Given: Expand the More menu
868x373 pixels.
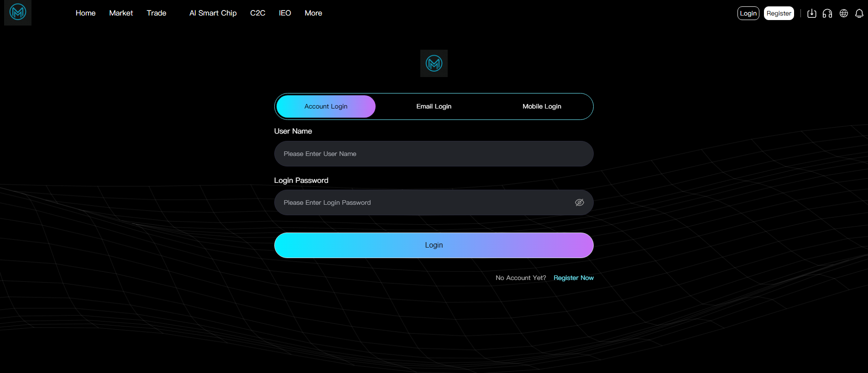Looking at the screenshot, I should point(314,13).
